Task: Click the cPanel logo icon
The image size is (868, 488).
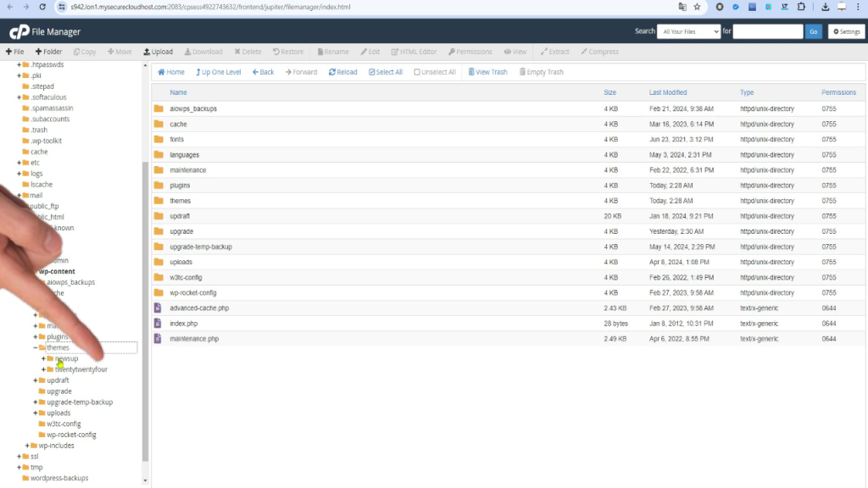Action: coord(19,31)
